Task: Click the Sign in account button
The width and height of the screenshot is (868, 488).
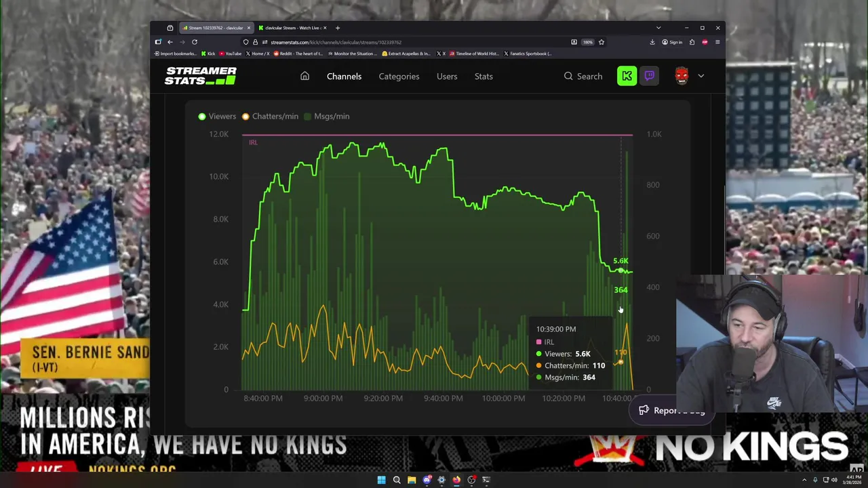Action: [x=673, y=42]
